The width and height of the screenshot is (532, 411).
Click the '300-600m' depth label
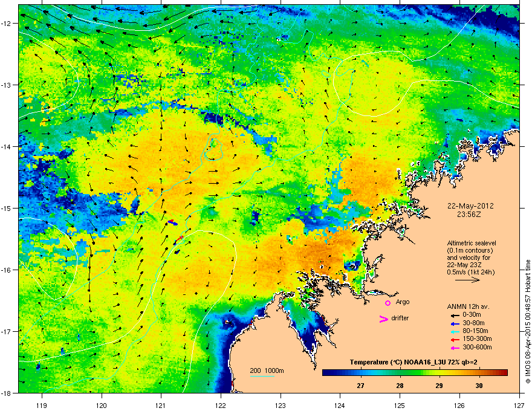(477, 347)
